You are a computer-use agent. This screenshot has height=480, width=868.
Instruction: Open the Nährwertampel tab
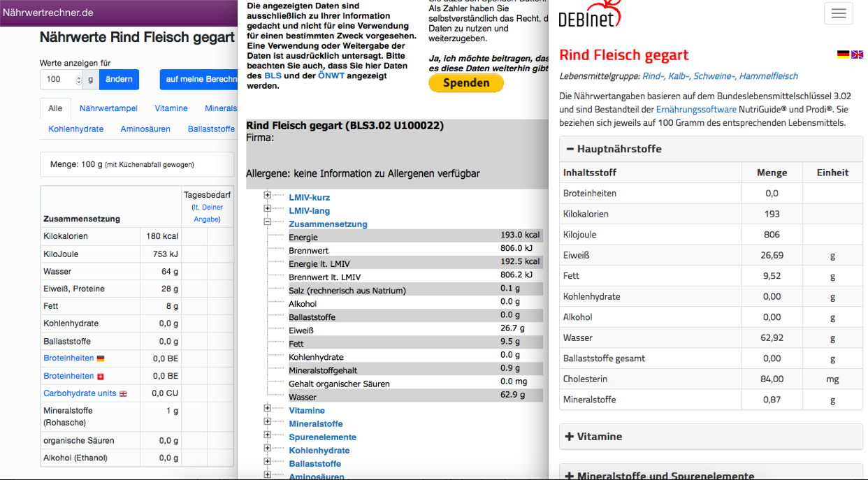tap(108, 108)
